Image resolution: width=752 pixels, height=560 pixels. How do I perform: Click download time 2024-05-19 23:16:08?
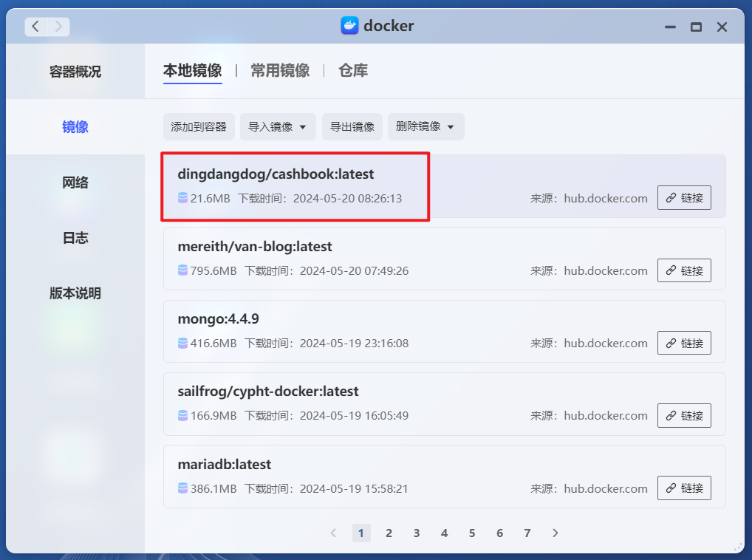tap(355, 343)
